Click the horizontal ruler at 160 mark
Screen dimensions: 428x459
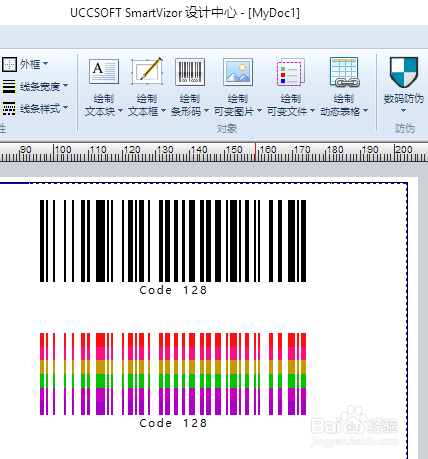click(268, 150)
